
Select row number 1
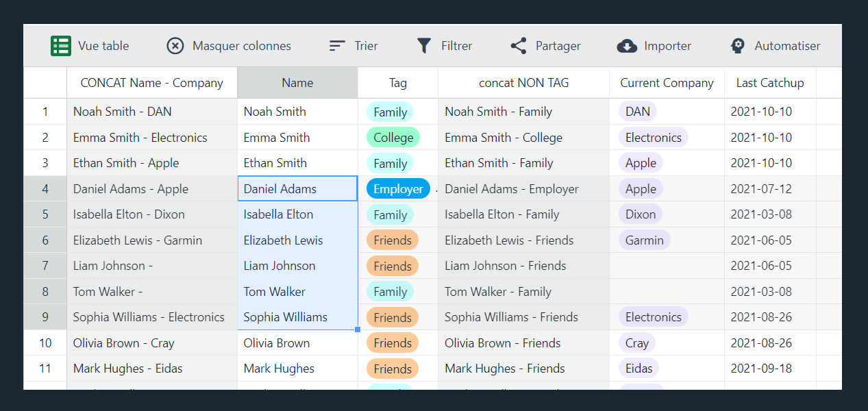click(x=45, y=112)
